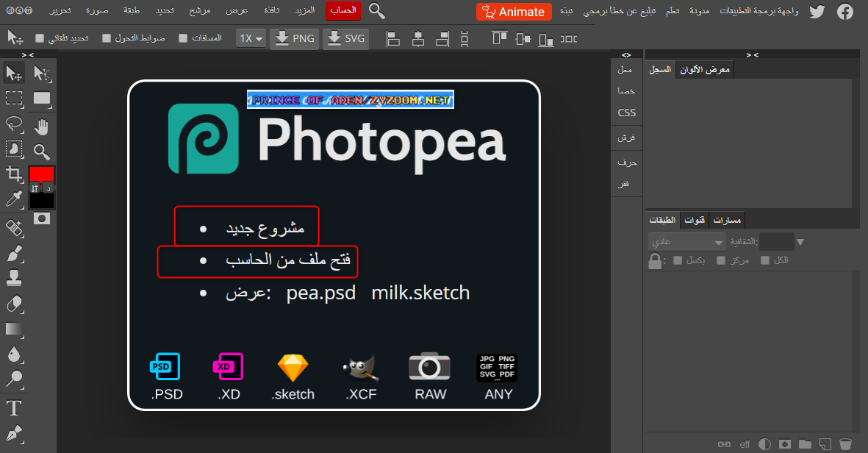Export as PNG button
Image resolution: width=868 pixels, height=453 pixels.
point(295,39)
